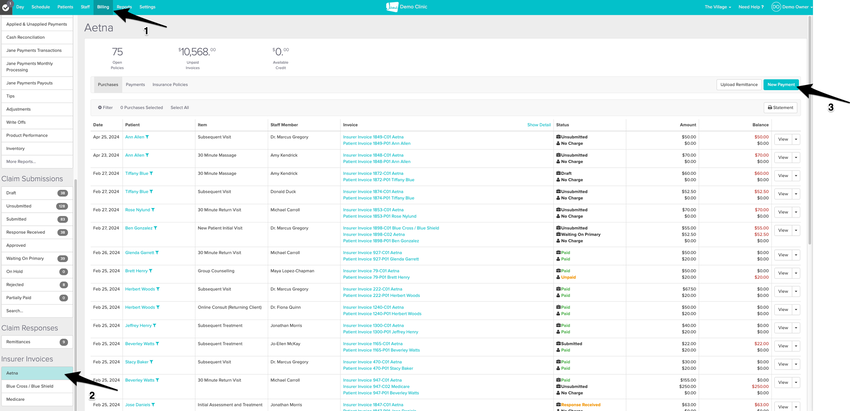Open Unsubmitted claim submissions list
The width and height of the screenshot is (850, 411).
(x=18, y=206)
